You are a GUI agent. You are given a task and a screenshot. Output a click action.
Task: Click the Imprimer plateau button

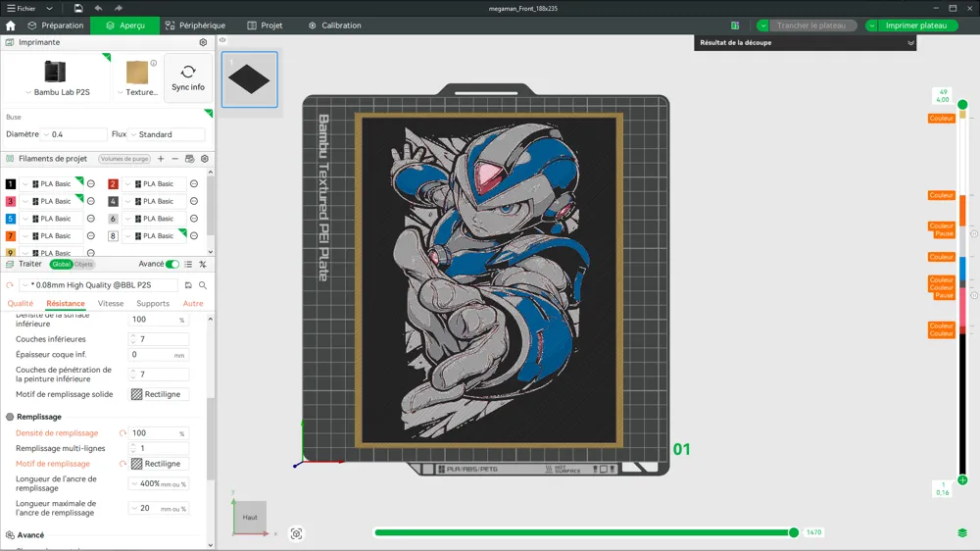click(x=916, y=25)
